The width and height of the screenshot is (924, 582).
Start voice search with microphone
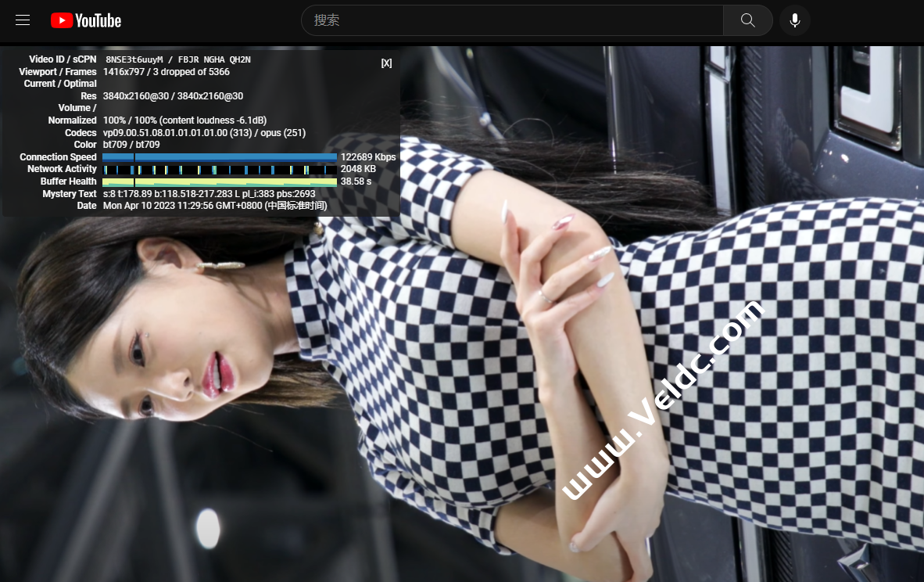794,20
